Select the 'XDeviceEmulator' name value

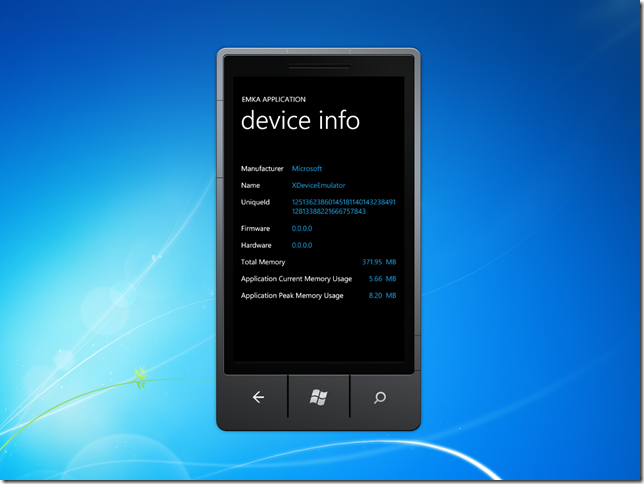click(318, 185)
